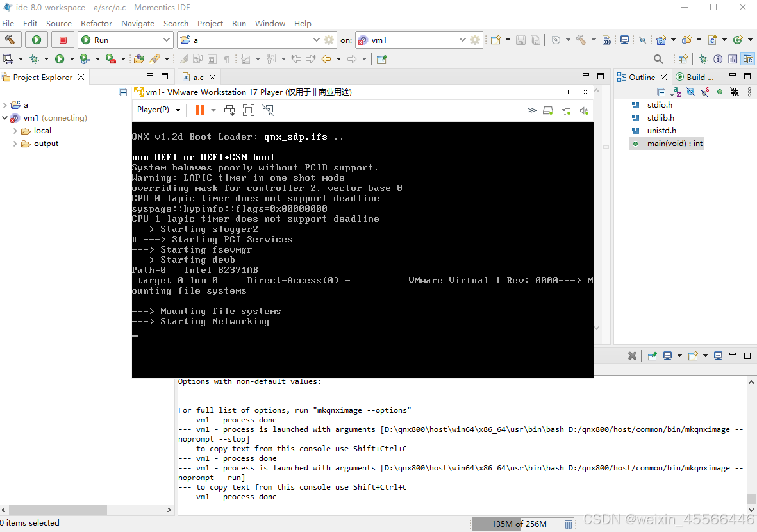The width and height of the screenshot is (757, 532).
Task: Open Back navigation history dropdown arrow
Action: point(338,59)
